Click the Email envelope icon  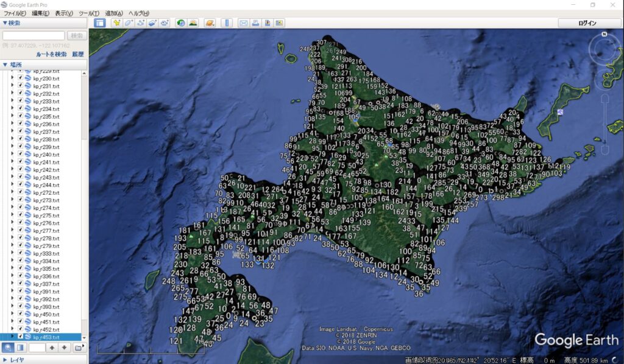243,23
